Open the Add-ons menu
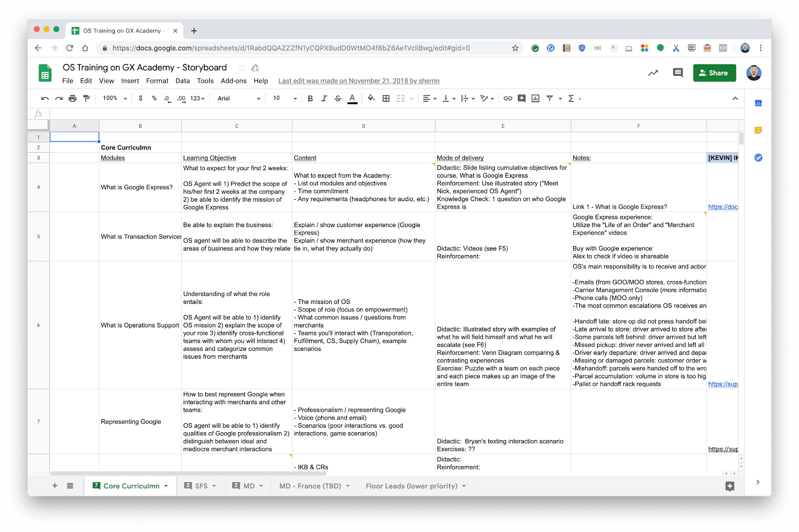The image size is (799, 532). [234, 81]
